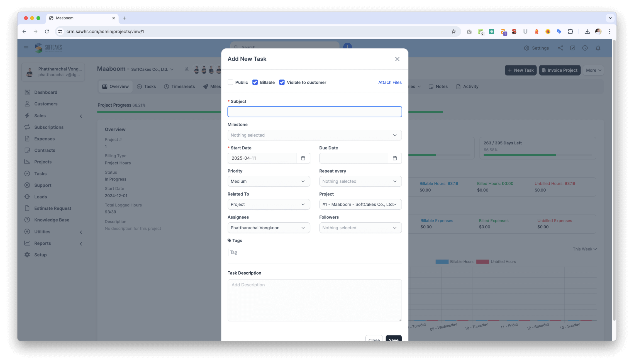The height and width of the screenshot is (364, 634).
Task: Click the to-do checkbox icon in header
Action: pyautogui.click(x=573, y=48)
